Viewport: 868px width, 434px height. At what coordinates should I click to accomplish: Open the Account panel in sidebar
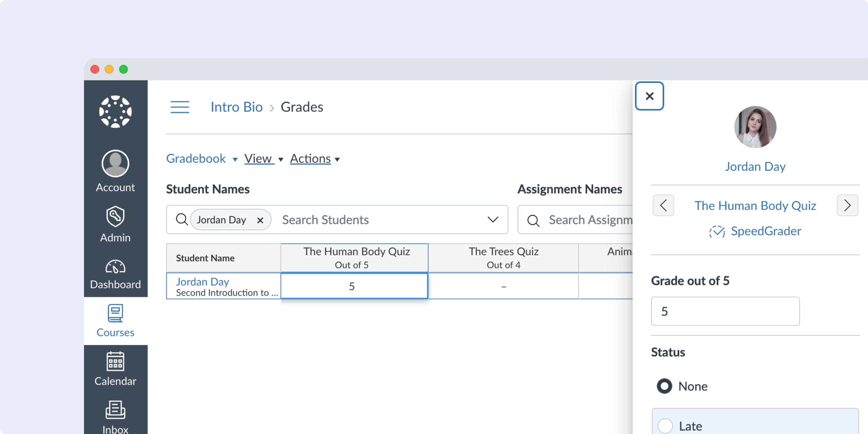(x=115, y=171)
